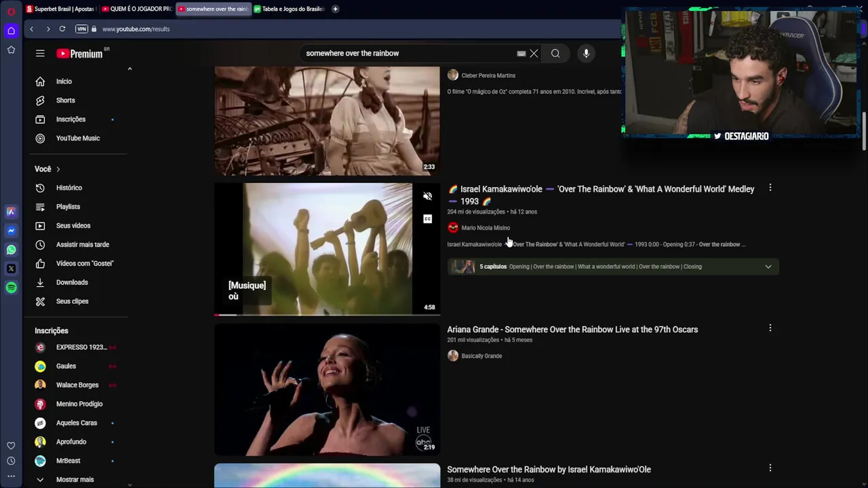Expand the 5 capítulos chapters list

(x=768, y=266)
